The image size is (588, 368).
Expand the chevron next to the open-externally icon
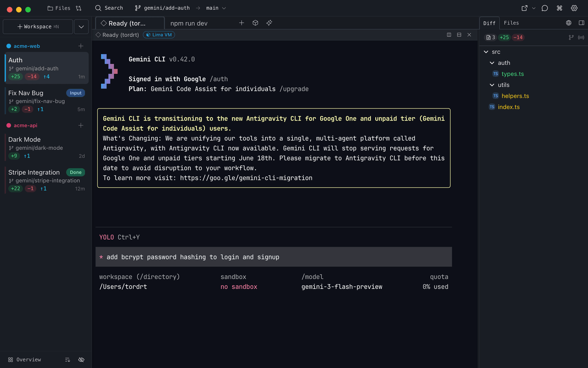click(533, 8)
